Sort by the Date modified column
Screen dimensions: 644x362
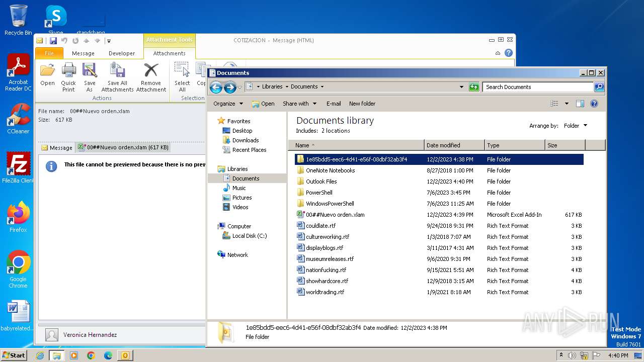pos(454,145)
